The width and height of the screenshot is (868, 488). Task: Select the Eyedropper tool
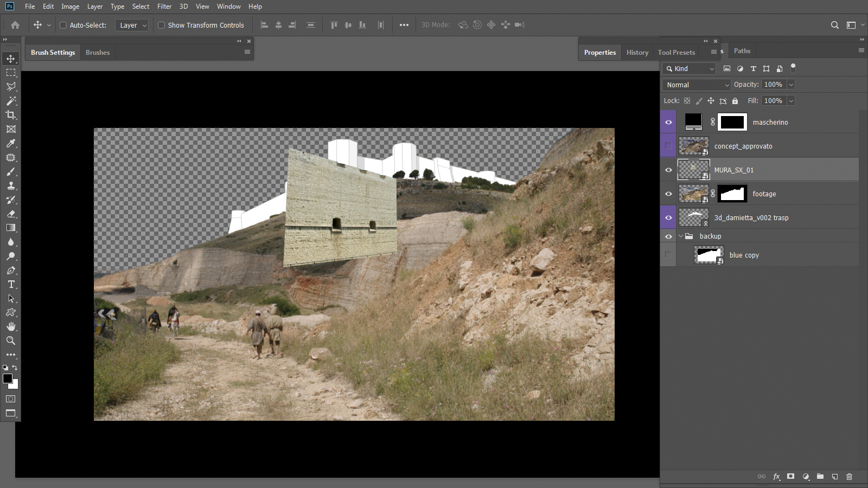(11, 144)
